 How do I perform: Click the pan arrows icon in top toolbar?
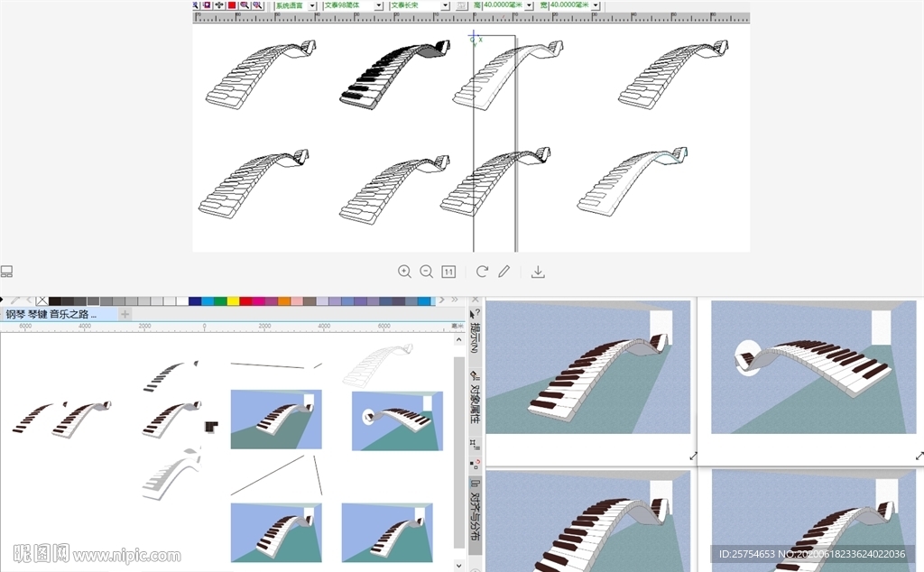pos(219,5)
